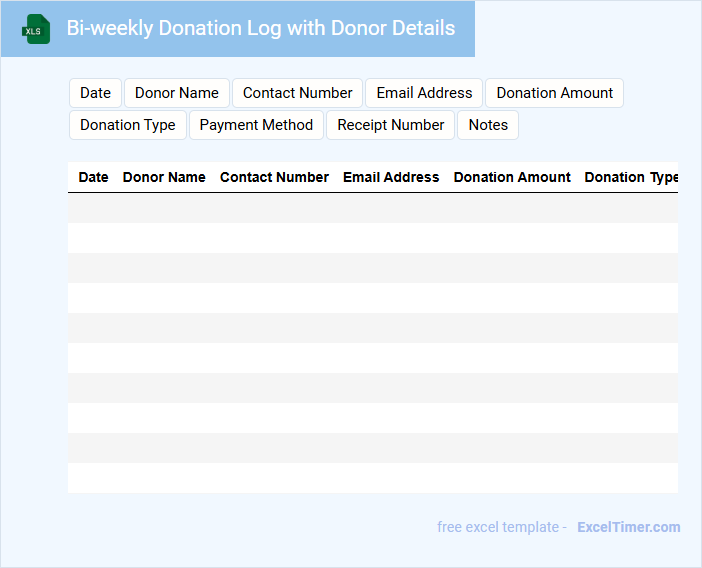Click the Contact Number tag chip
This screenshot has width=702, height=568.
pos(297,93)
